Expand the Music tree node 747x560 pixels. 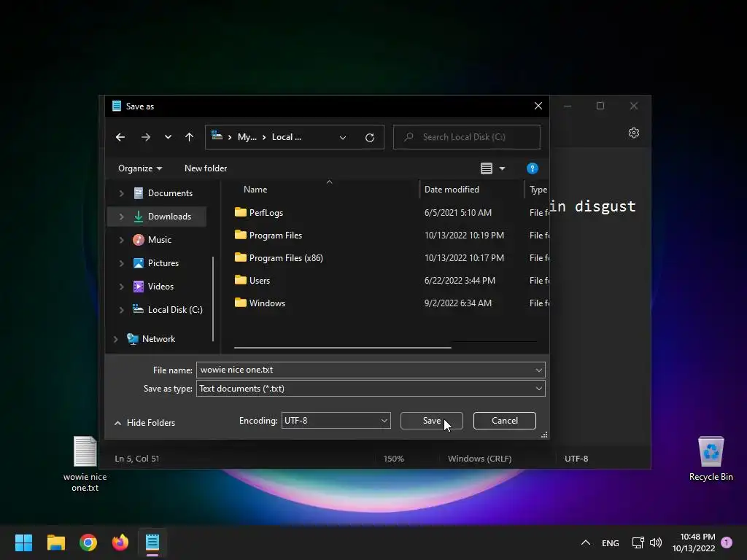[121, 239]
